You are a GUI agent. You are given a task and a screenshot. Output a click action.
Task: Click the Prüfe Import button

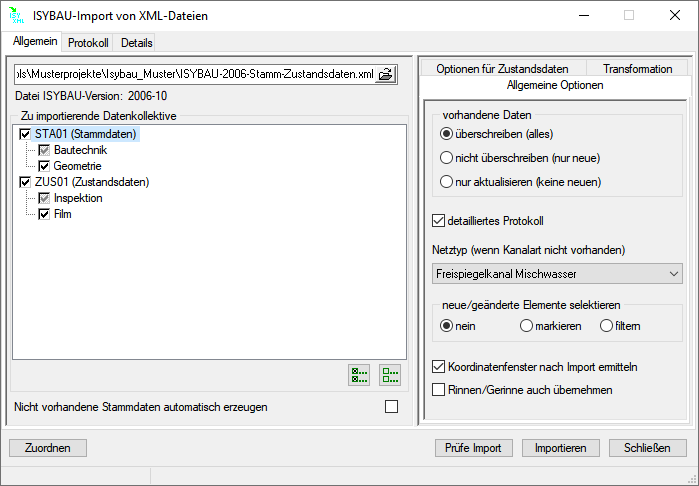point(474,448)
